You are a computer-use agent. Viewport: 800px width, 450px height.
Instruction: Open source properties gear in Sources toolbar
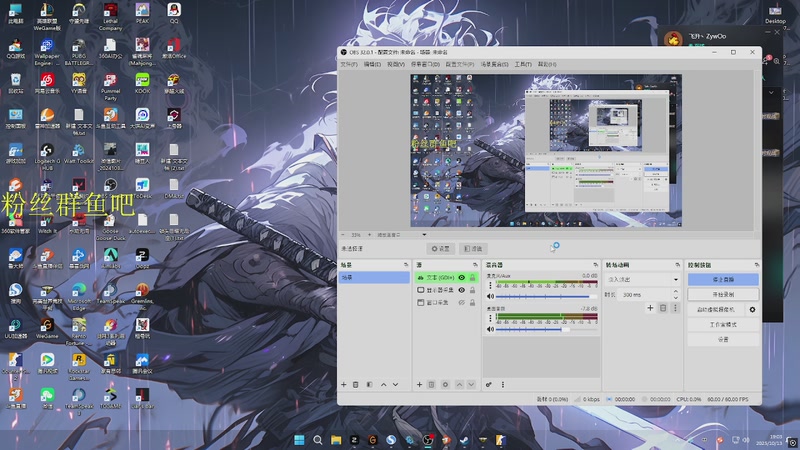[445, 385]
